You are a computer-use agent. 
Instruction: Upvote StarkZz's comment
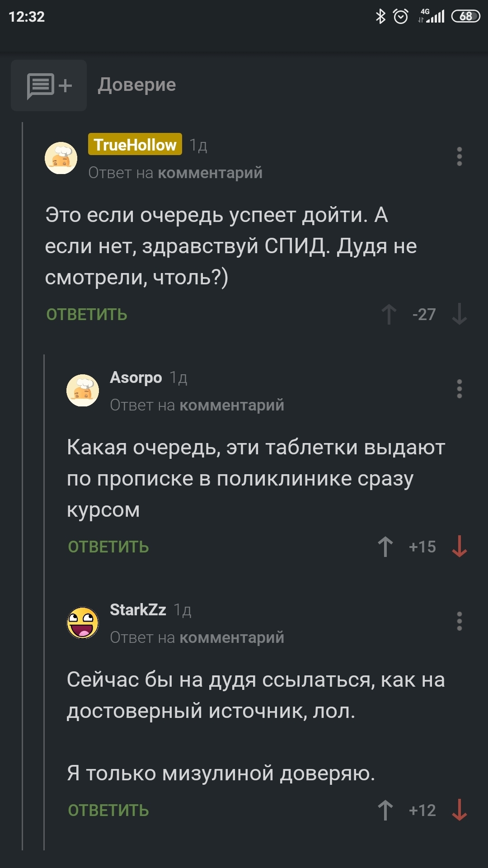click(x=385, y=810)
